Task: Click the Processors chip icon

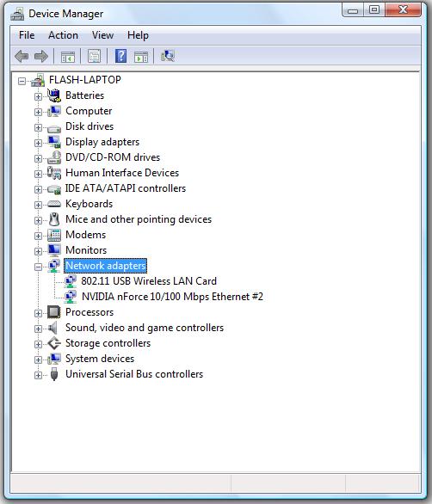Action: click(53, 312)
